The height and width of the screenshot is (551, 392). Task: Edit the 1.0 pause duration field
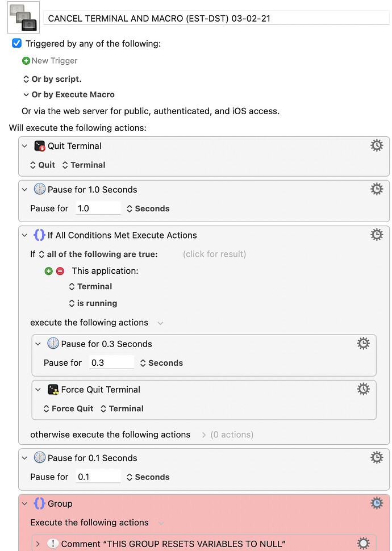coord(98,208)
